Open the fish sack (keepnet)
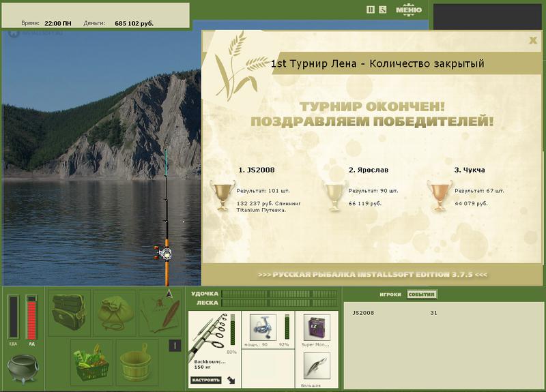This screenshot has height=392, width=546. click(x=115, y=312)
